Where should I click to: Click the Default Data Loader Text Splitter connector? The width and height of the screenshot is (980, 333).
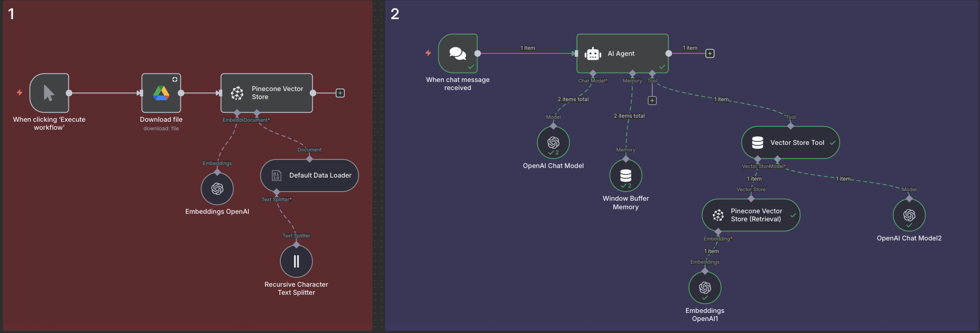click(x=276, y=192)
